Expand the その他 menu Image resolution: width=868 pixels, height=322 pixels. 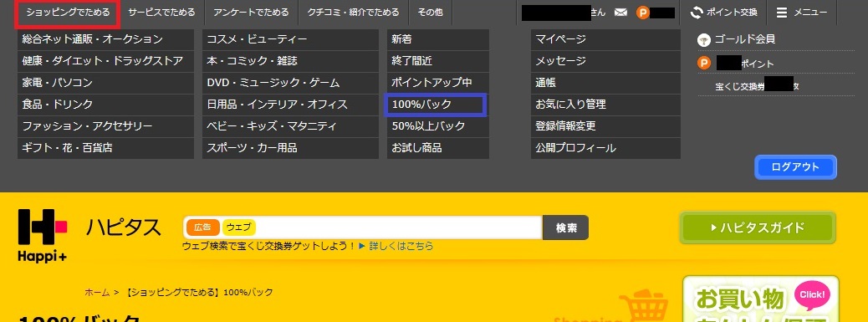[430, 13]
